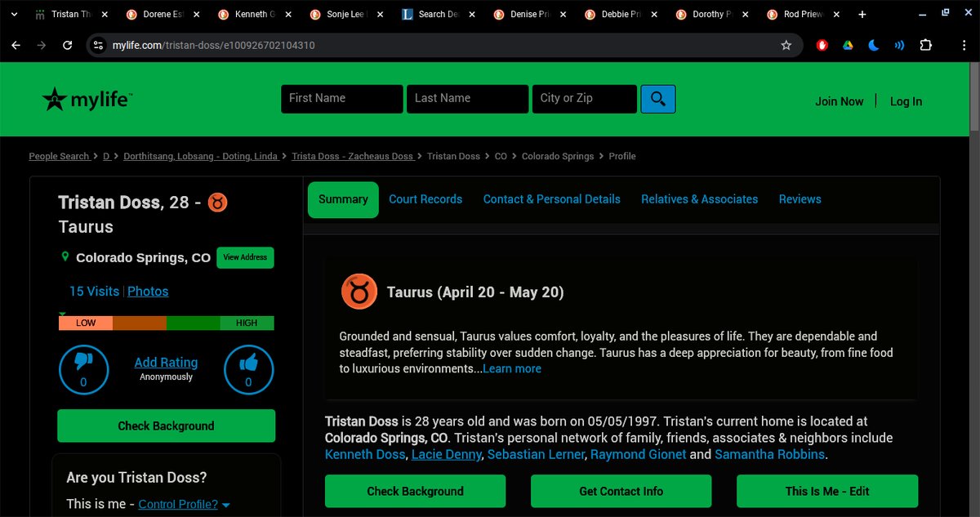Click the magnifying glass search button

point(658,99)
